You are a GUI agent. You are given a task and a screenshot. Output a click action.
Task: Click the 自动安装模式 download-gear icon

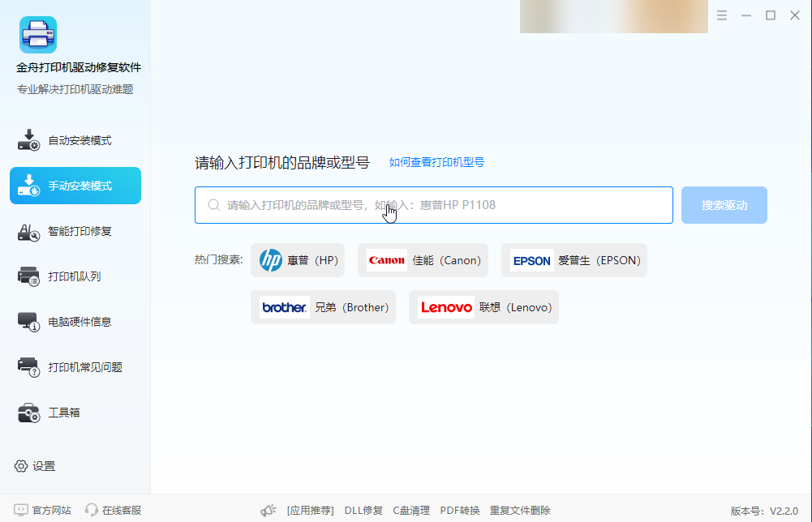click(x=28, y=140)
